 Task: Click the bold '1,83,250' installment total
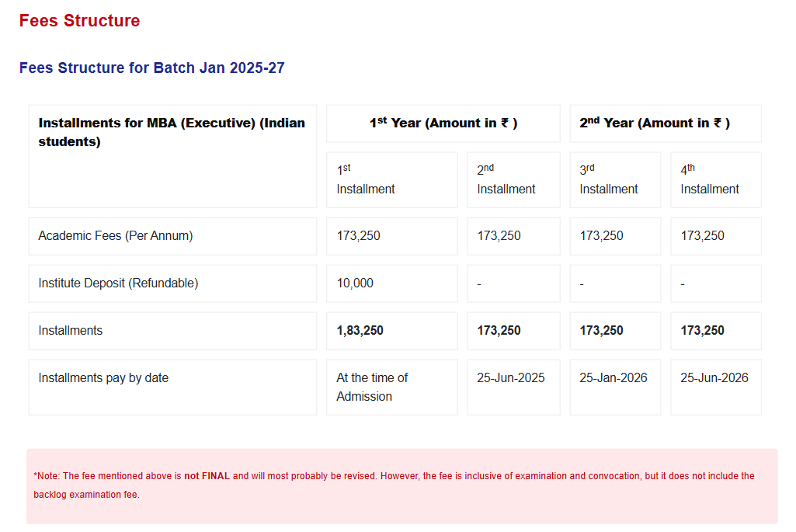[x=360, y=331]
